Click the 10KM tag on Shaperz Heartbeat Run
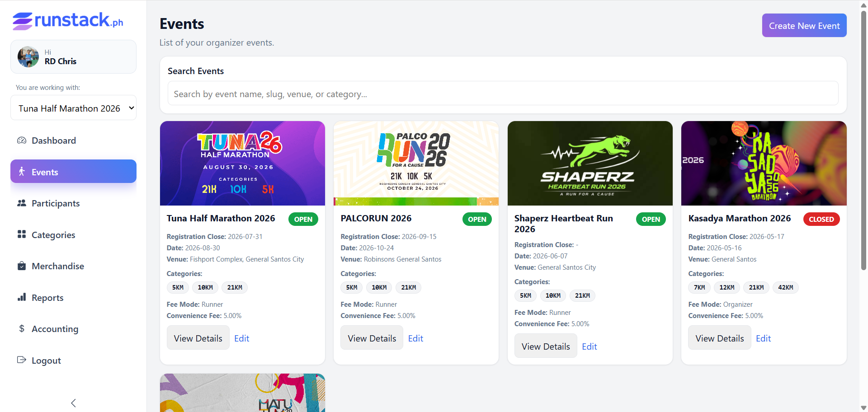The height and width of the screenshot is (412, 868). pyautogui.click(x=553, y=295)
